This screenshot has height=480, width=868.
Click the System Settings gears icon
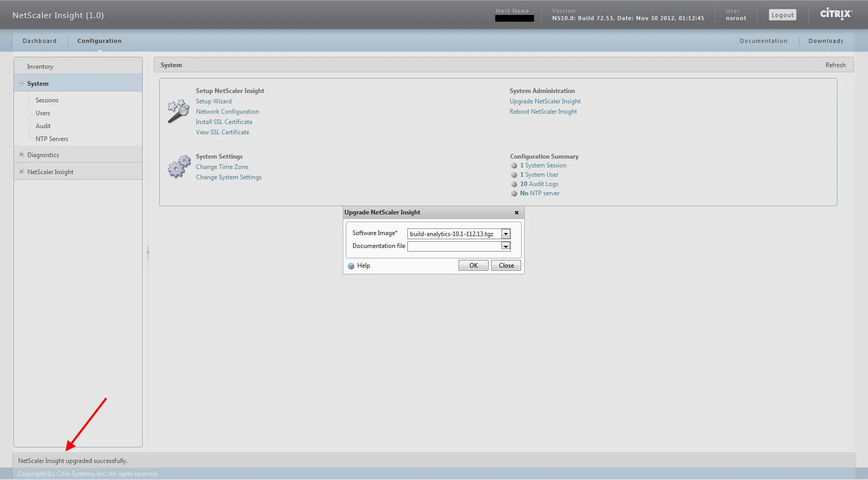(x=179, y=167)
